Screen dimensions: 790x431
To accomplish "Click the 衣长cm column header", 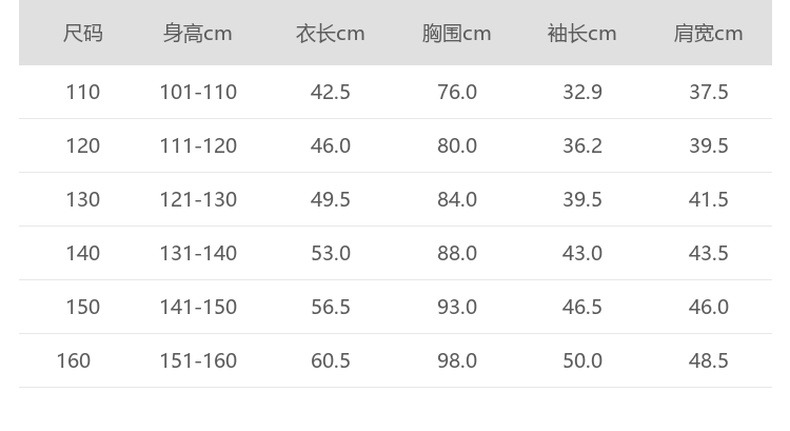I will point(330,33).
